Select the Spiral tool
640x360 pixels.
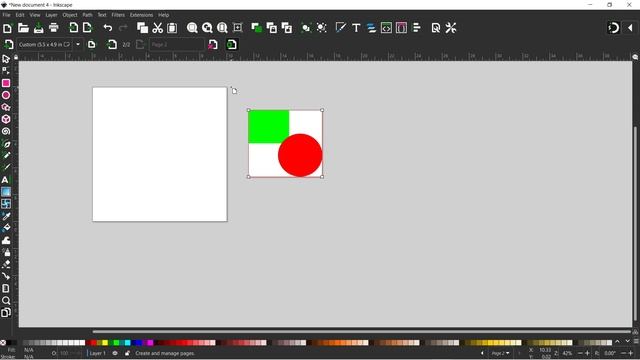[6, 131]
